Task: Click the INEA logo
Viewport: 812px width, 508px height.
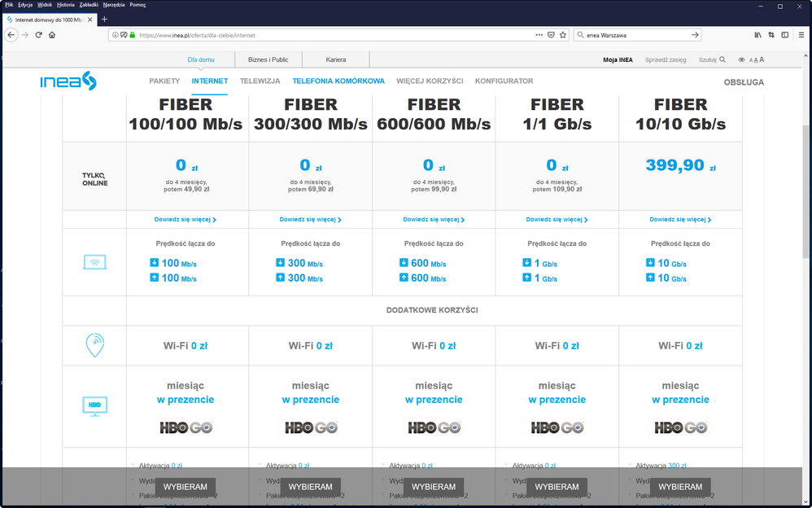Action: click(x=68, y=81)
